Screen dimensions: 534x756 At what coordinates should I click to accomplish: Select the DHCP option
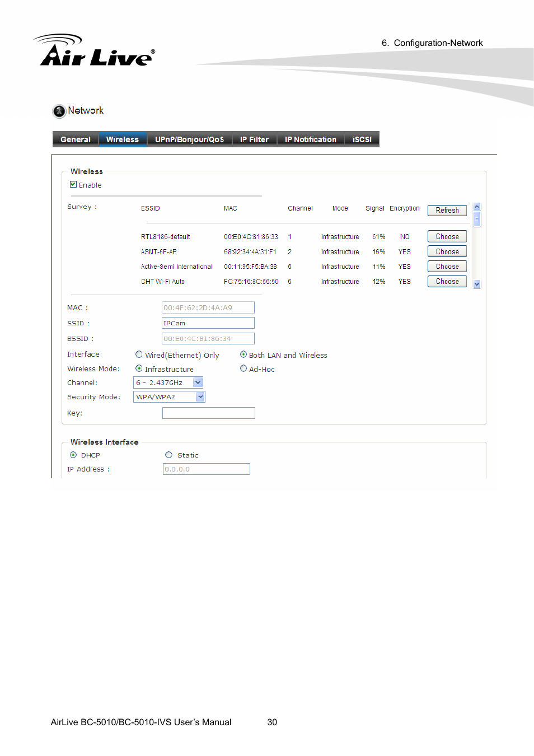pyautogui.click(x=73, y=455)
